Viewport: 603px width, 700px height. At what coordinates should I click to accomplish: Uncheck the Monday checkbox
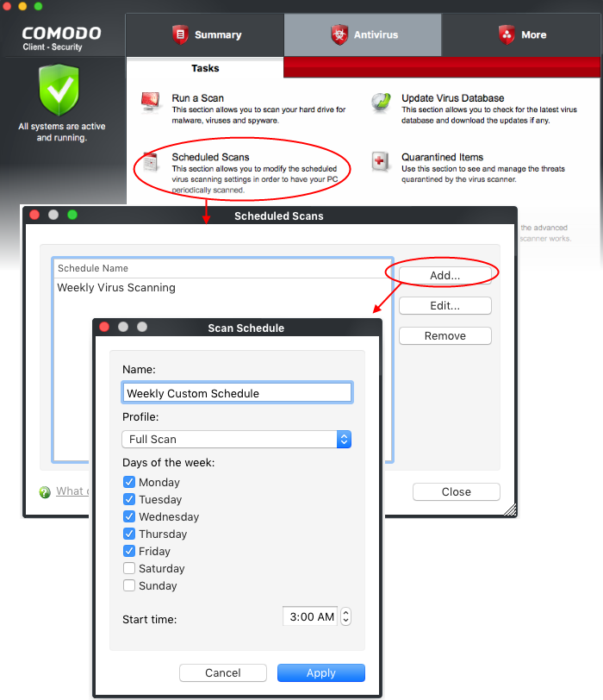tap(129, 482)
